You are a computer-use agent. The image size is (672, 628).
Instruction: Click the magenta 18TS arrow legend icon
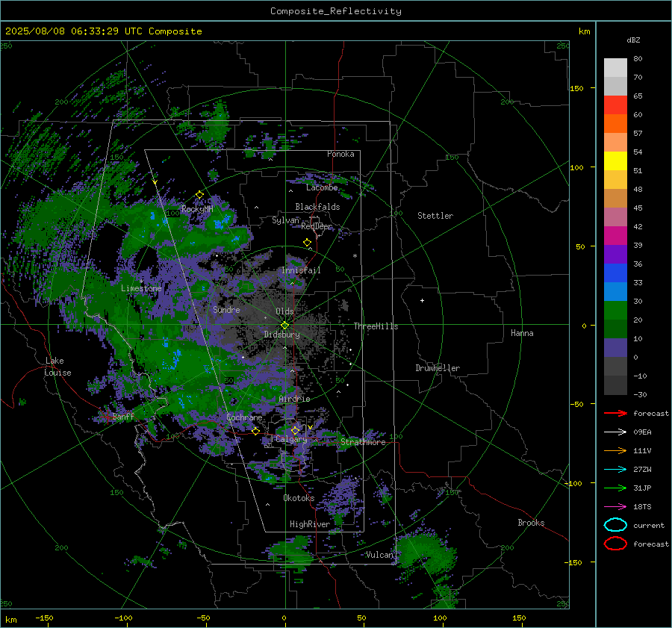coord(615,507)
